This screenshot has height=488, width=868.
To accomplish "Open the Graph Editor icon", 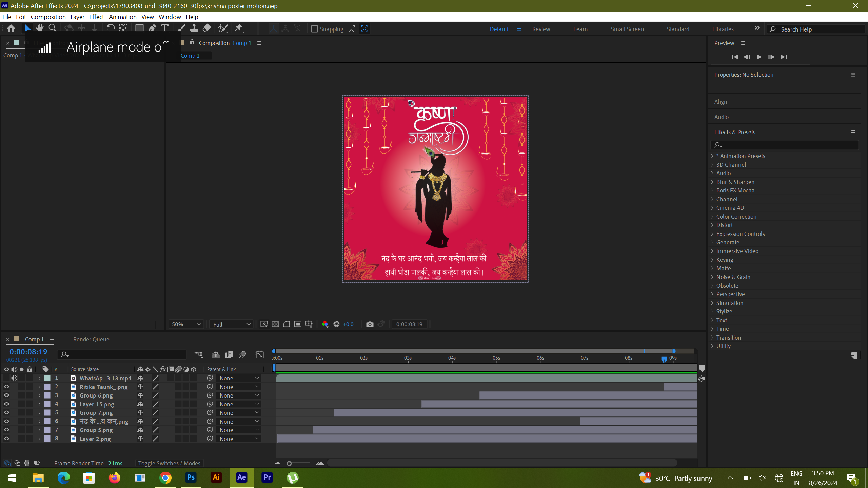I will (259, 355).
